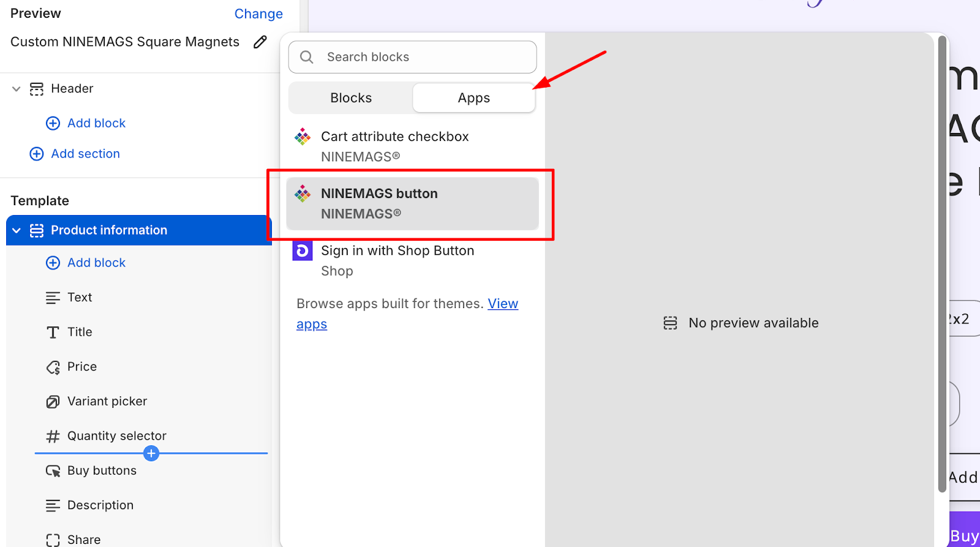Click the block picker vertical scrollbar
980x547 pixels.
click(x=942, y=263)
